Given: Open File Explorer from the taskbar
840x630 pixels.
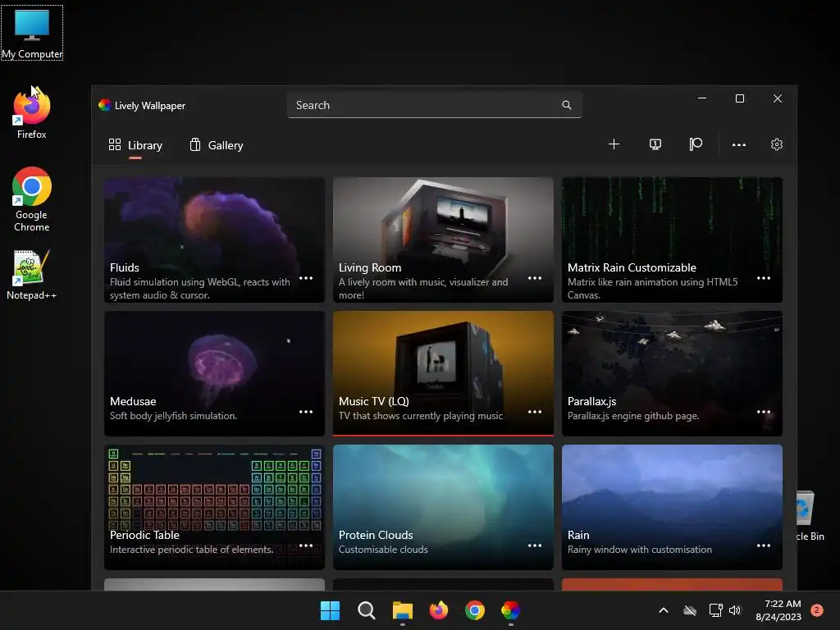Looking at the screenshot, I should click(x=402, y=610).
